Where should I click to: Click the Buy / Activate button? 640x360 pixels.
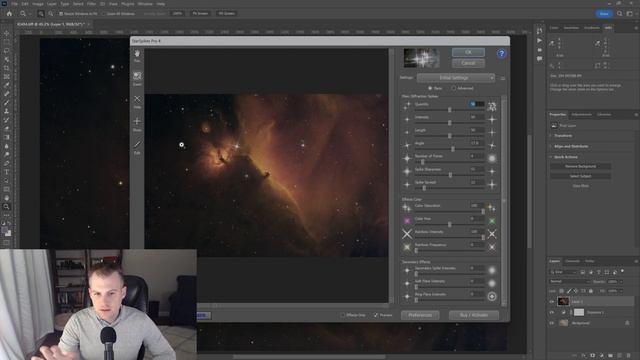(474, 315)
